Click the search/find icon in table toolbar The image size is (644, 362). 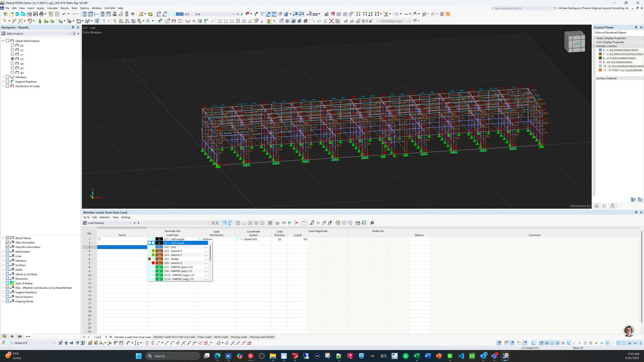[x=372, y=223]
